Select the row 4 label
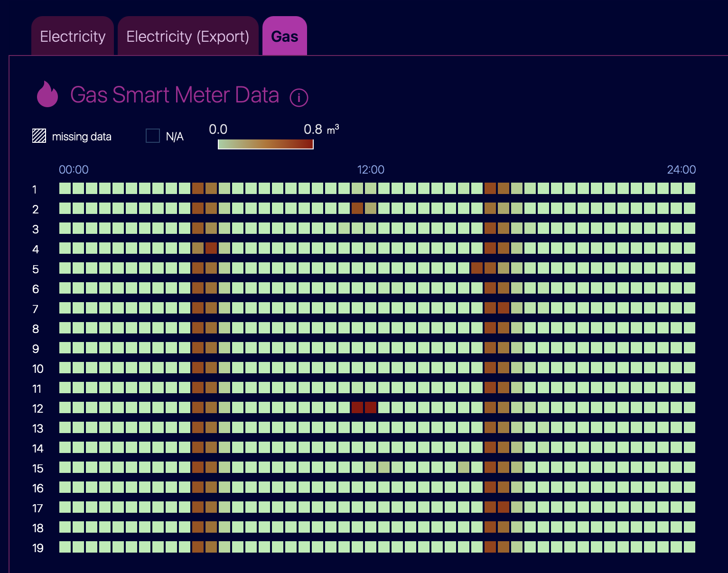 coord(36,250)
